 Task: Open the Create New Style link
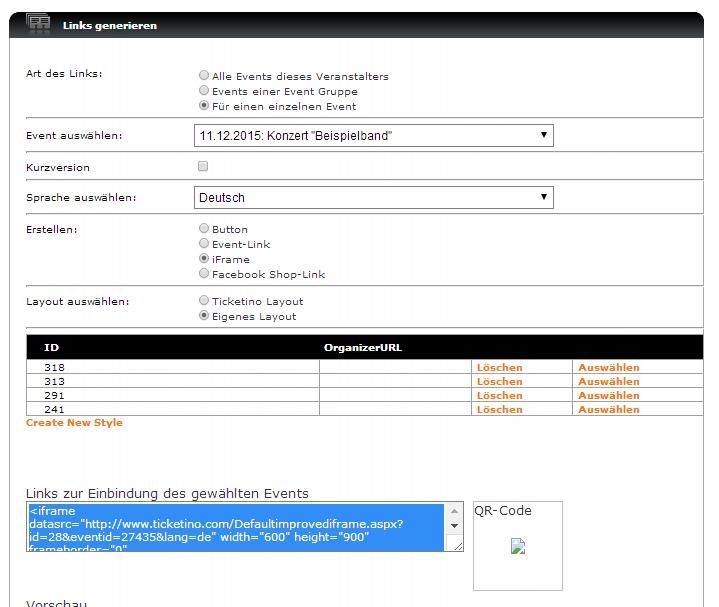tap(74, 423)
